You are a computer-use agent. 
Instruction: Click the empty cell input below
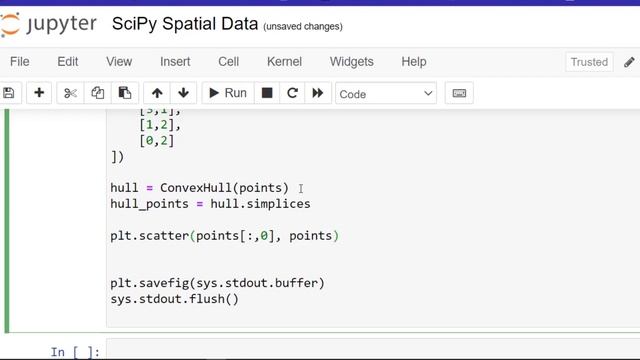point(373,349)
